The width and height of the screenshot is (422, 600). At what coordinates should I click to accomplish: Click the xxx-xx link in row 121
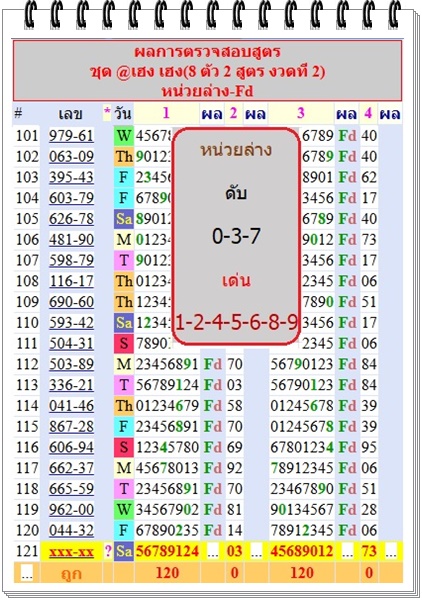point(71,551)
